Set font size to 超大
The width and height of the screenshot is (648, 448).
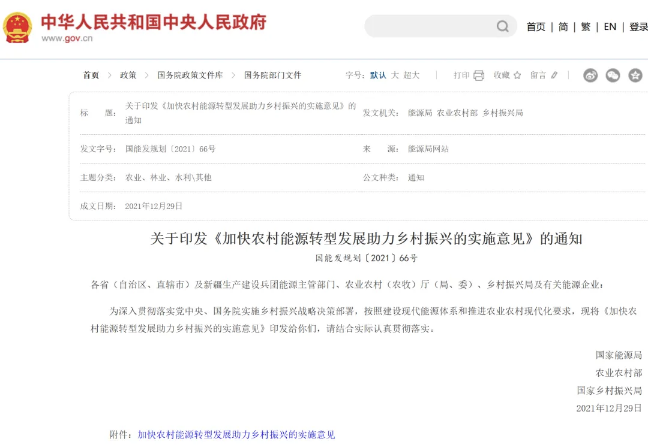point(412,75)
